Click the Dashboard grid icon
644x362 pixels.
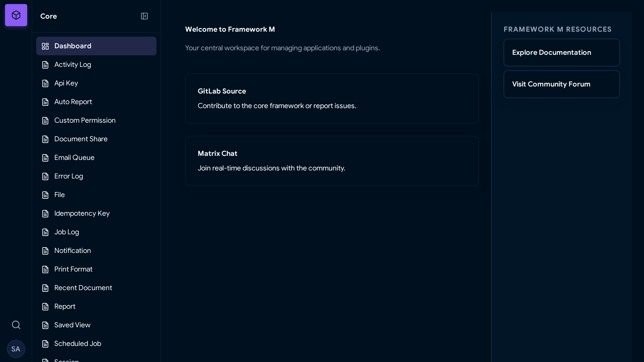click(x=45, y=46)
